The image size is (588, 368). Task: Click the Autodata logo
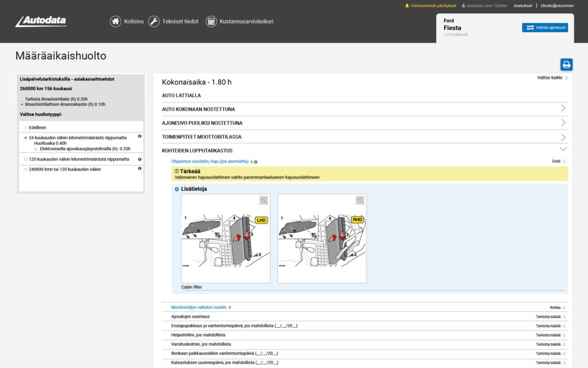pos(41,21)
